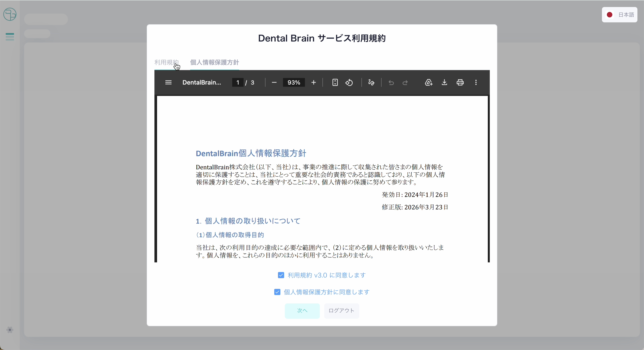Click the ログアウト button
The height and width of the screenshot is (350, 644).
pyautogui.click(x=341, y=311)
